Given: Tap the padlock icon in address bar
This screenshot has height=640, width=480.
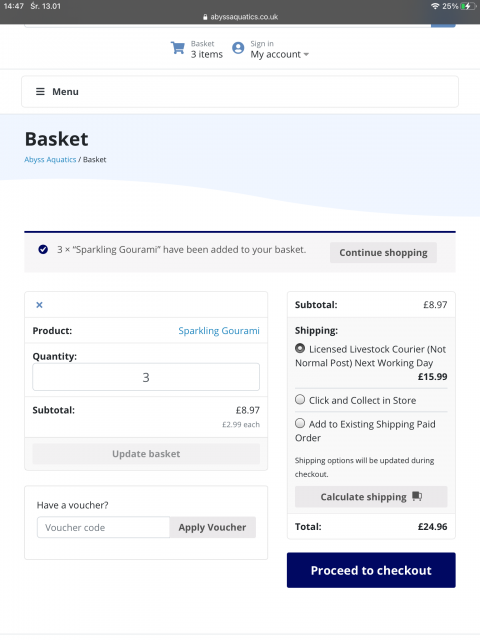Looking at the screenshot, I should tap(205, 17).
